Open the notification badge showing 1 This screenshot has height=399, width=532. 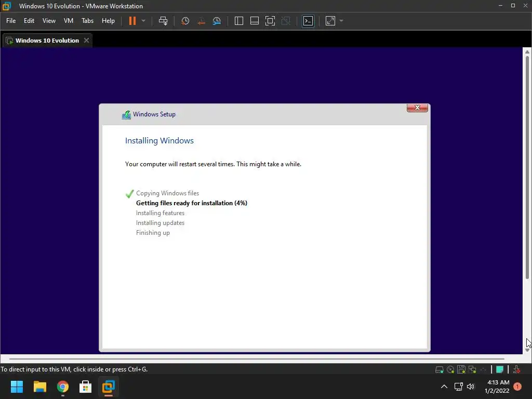(x=517, y=387)
